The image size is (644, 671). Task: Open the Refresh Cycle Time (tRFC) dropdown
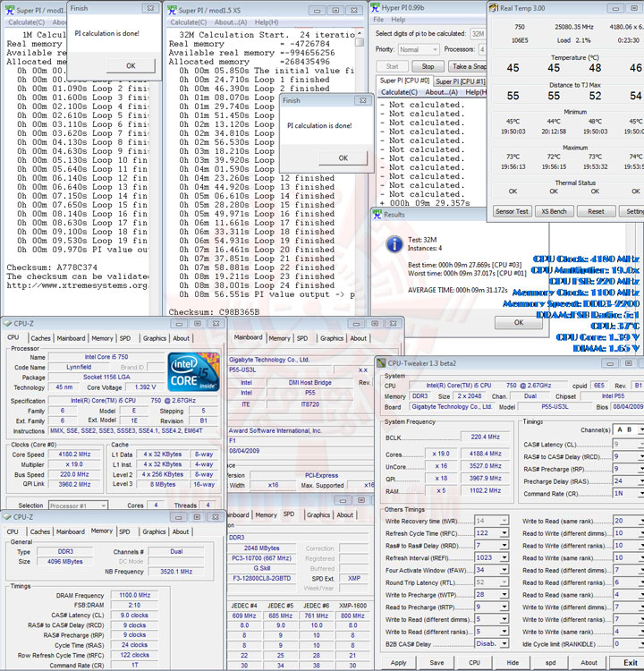click(x=504, y=533)
